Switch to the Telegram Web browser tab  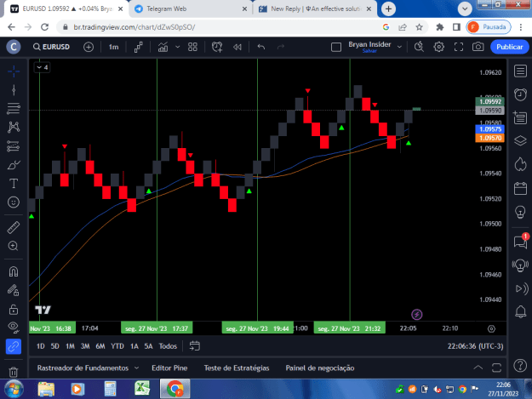coord(191,9)
